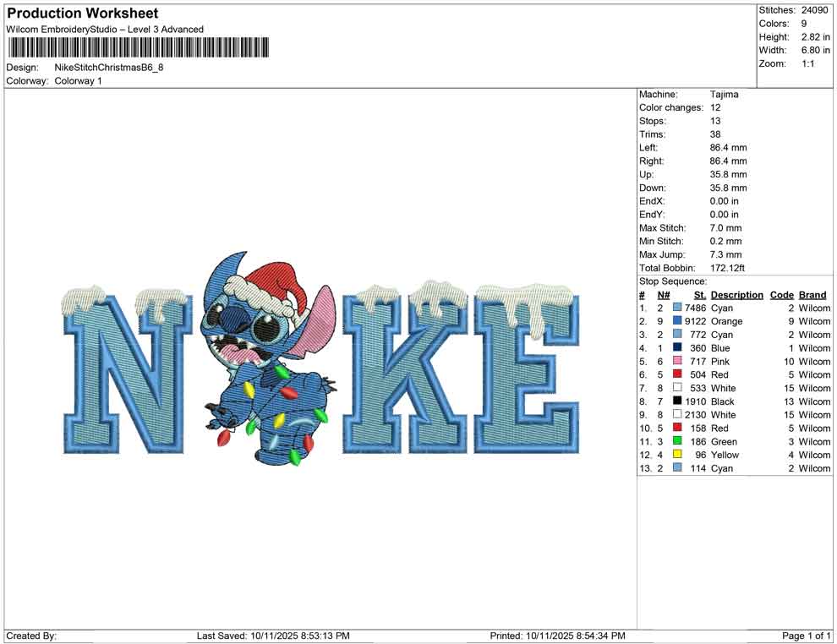Image resolution: width=837 pixels, height=644 pixels.
Task: Click the 'Code' column header
Action: pos(782,294)
